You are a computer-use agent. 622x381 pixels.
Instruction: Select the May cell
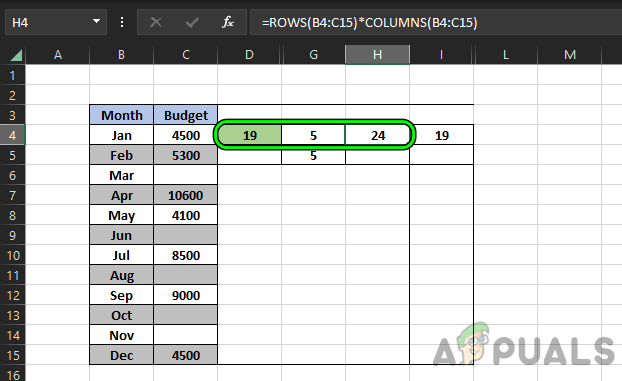[x=121, y=216]
